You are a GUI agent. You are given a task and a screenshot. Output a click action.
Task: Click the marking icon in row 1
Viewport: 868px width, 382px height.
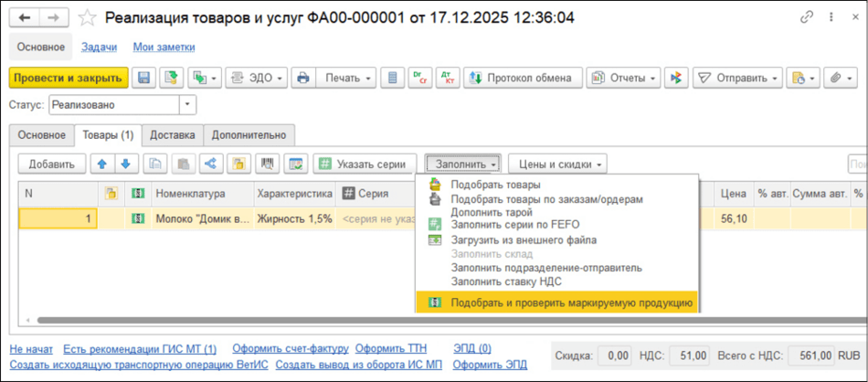click(x=136, y=218)
